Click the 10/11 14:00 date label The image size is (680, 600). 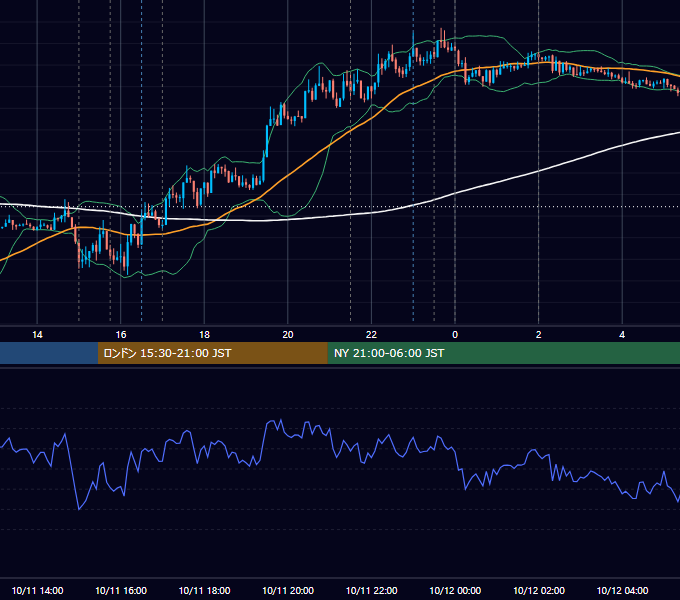tap(37, 590)
